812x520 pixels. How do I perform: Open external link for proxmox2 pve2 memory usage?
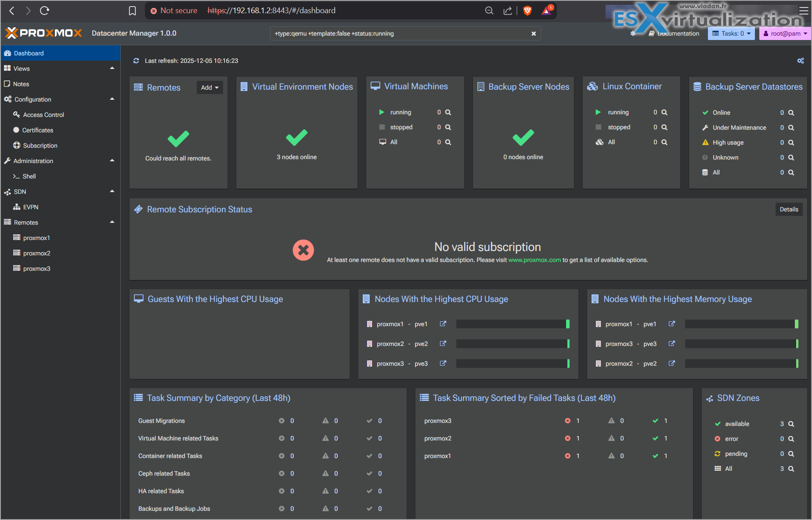(671, 364)
